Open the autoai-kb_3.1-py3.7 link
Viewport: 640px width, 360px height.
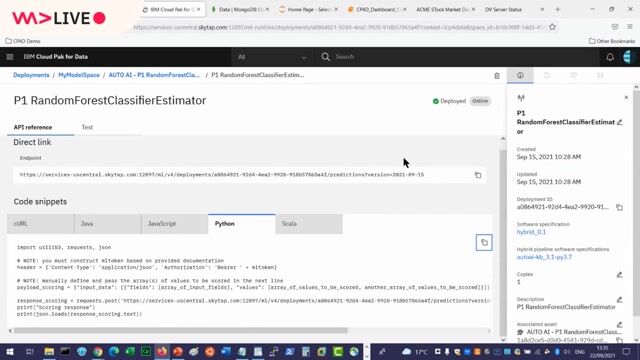click(544, 257)
